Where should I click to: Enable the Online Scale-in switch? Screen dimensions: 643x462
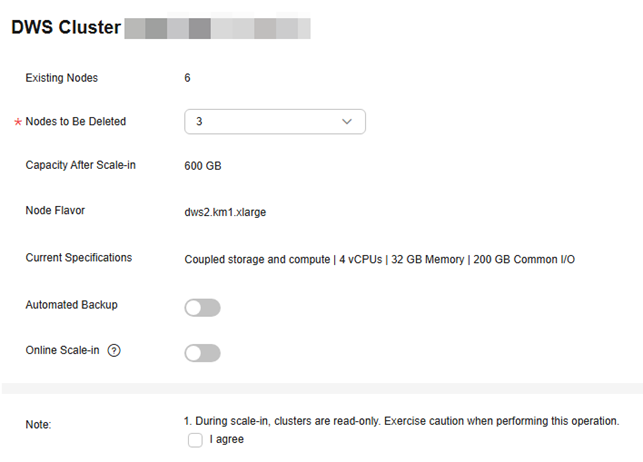[x=202, y=353]
